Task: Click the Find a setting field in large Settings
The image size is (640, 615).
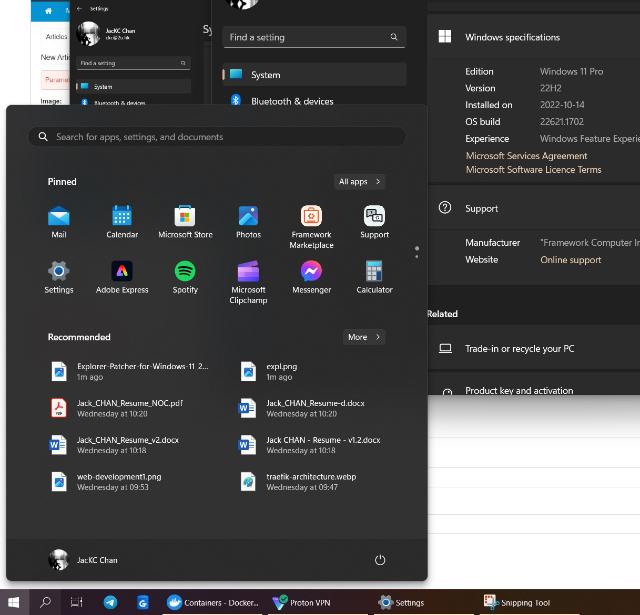Action: click(x=314, y=37)
